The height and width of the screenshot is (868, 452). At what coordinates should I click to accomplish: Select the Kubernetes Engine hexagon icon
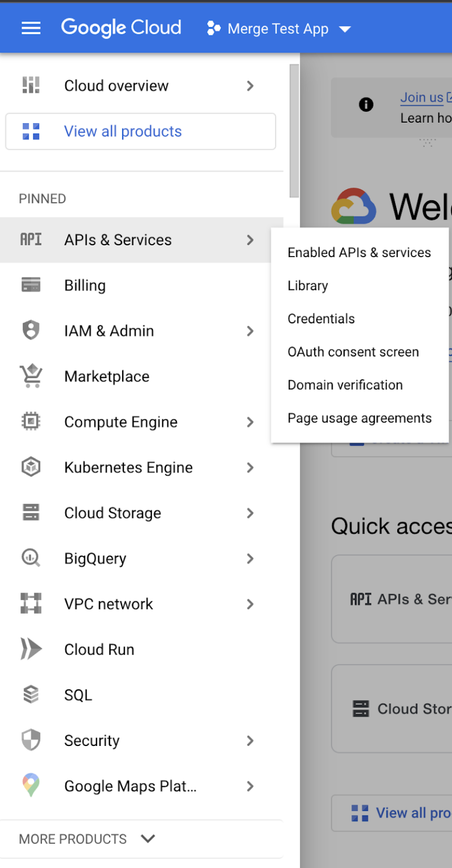coord(31,467)
